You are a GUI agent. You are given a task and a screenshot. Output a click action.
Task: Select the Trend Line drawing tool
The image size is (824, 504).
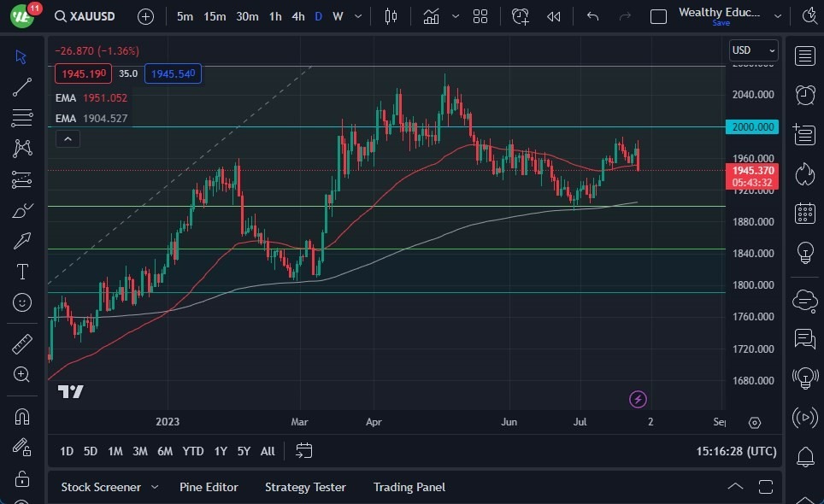pyautogui.click(x=21, y=87)
